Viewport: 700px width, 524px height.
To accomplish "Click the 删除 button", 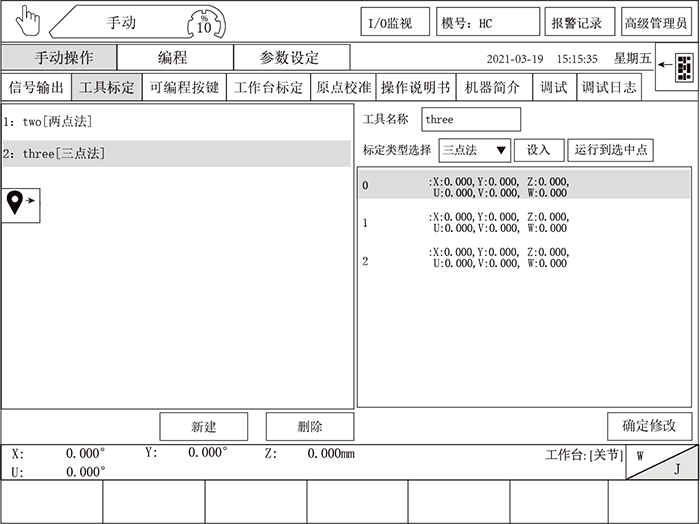I will pos(310,427).
